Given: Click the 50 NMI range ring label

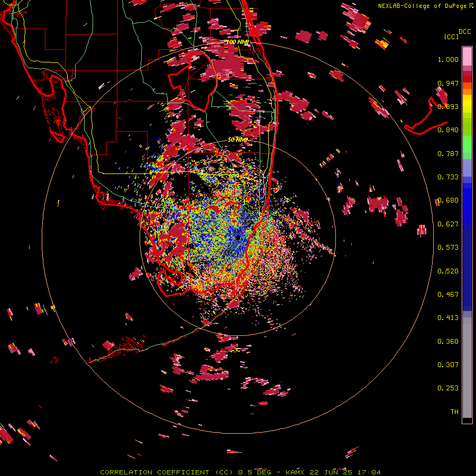Looking at the screenshot, I should point(237,140).
